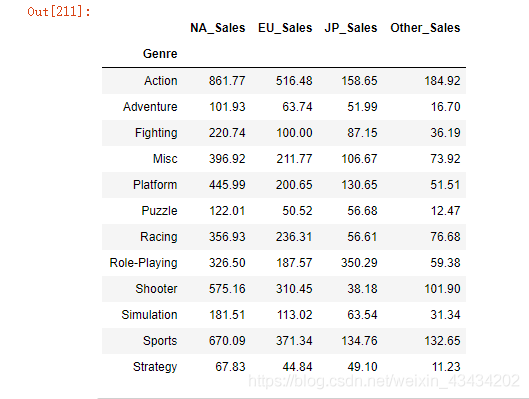Select the Puzzle row label

pos(159,211)
